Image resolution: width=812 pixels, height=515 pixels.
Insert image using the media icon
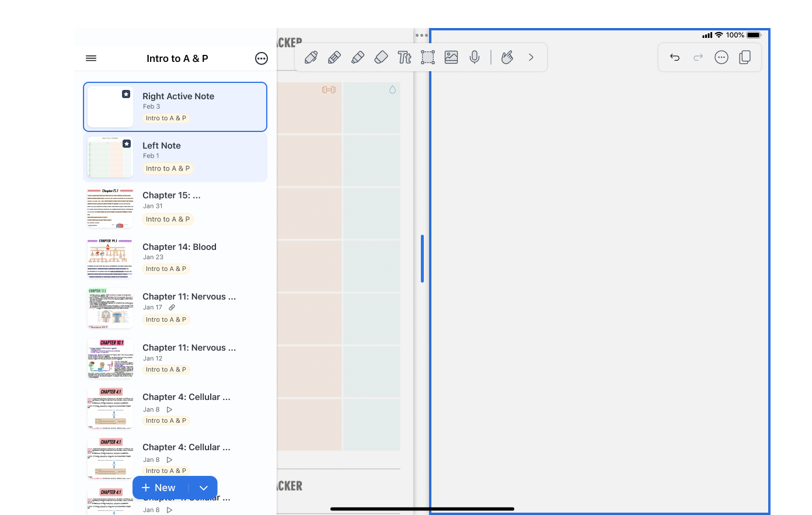coord(451,57)
